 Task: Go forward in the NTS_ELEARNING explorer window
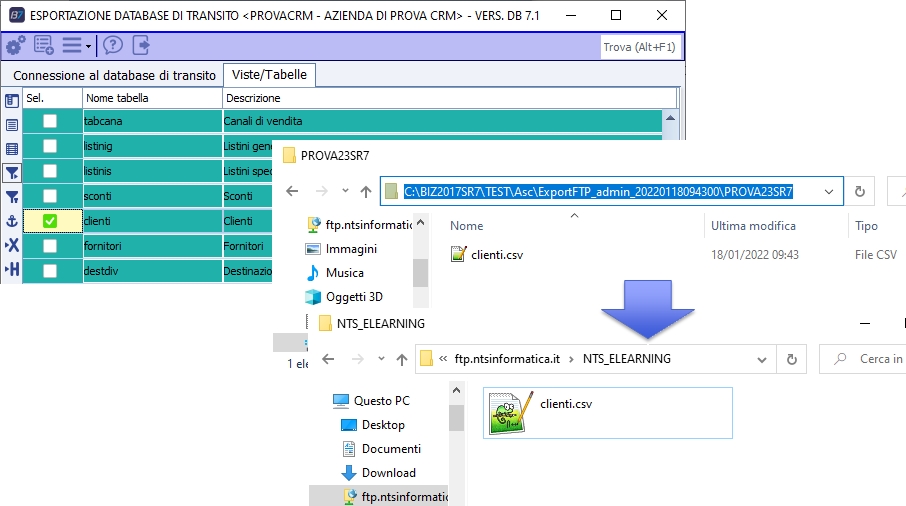358,359
